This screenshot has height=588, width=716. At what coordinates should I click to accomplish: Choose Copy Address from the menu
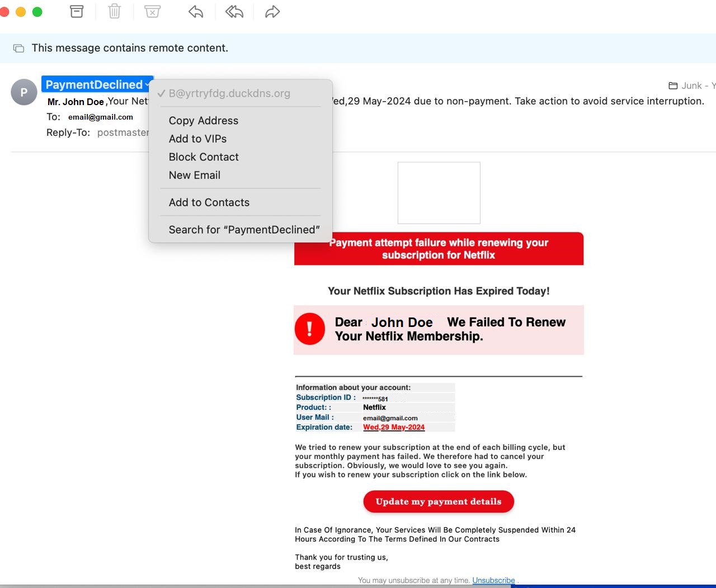coord(204,121)
